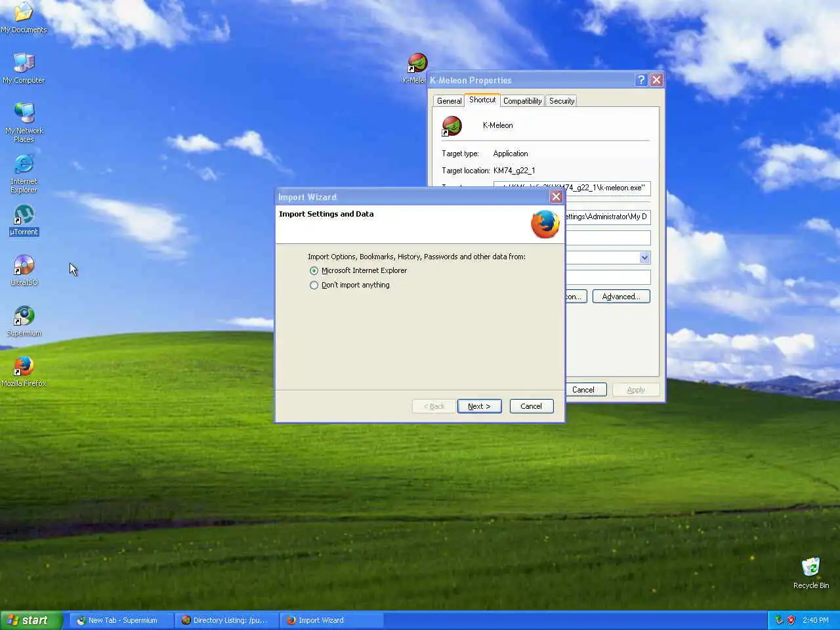
Task: Click Cancel in K-Meleon Properties
Action: coord(585,390)
